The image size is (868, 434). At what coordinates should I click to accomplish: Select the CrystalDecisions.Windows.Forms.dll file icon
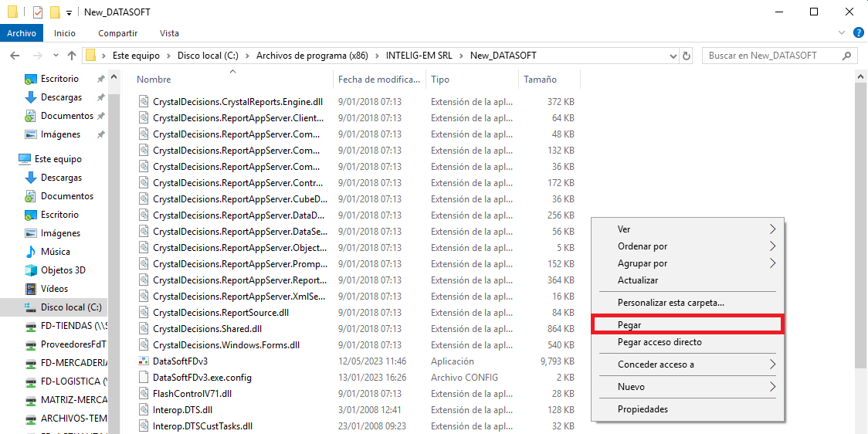(144, 345)
